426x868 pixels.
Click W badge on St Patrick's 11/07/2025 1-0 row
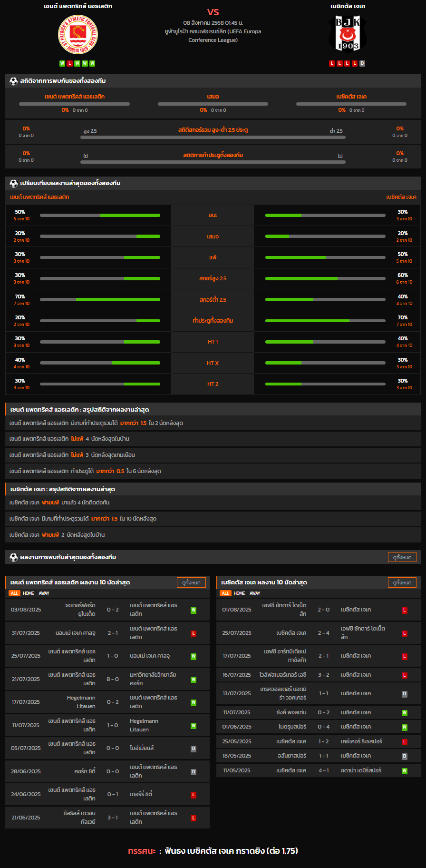click(194, 726)
